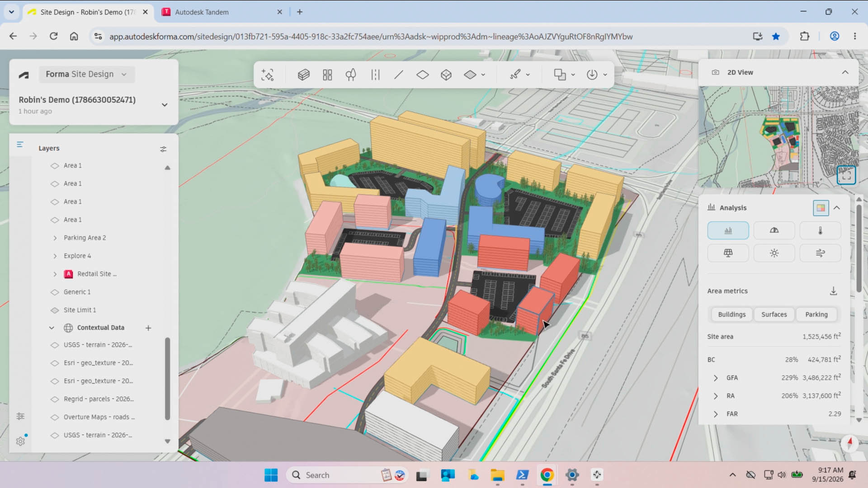
Task: Open settings gear in left sidebar
Action: 20,441
